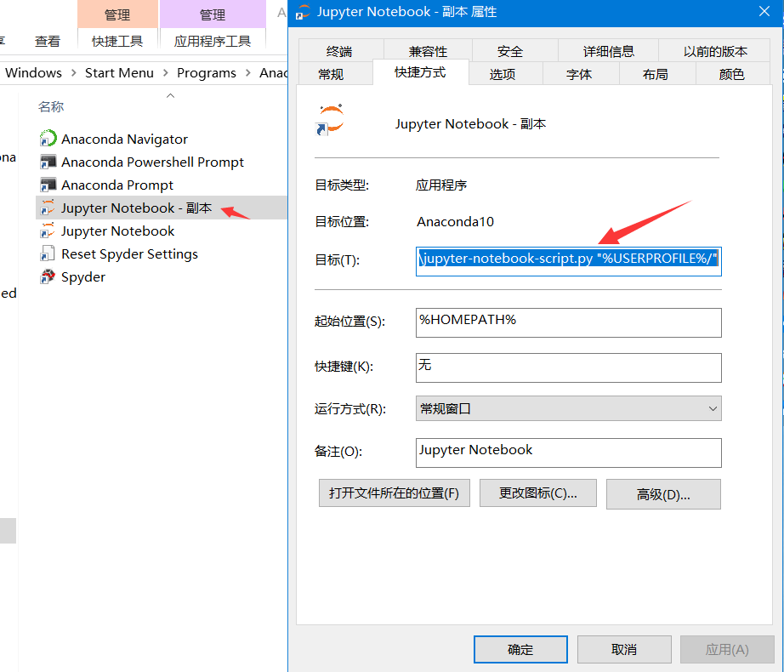This screenshot has width=784, height=672.
Task: Open the 字体 tab
Action: tap(579, 74)
